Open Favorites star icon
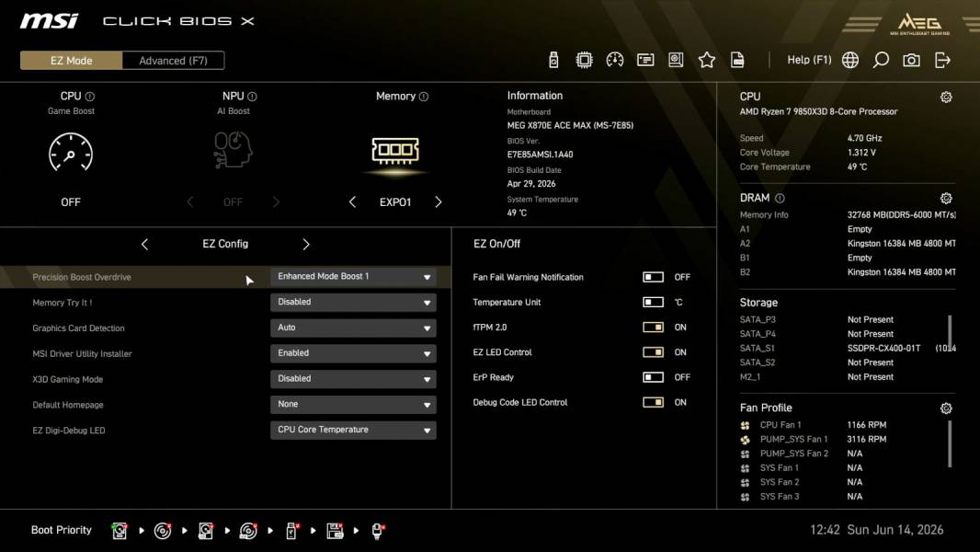This screenshot has height=552, width=980. (x=706, y=60)
